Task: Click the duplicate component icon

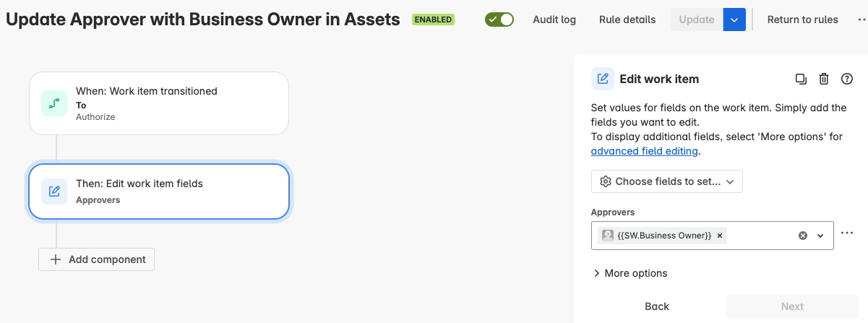Action: (x=801, y=79)
